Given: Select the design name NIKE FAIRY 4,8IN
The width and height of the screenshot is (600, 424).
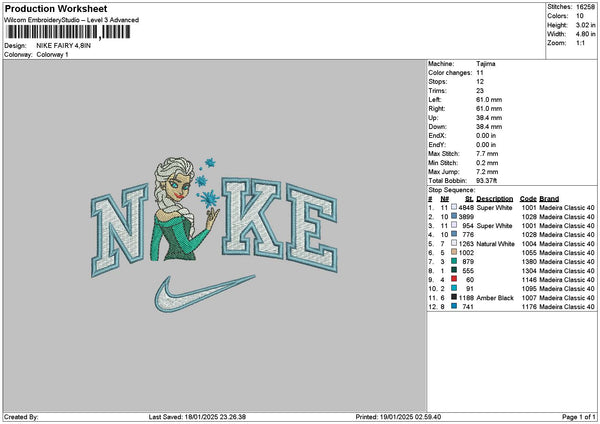Looking at the screenshot, I should coord(64,46).
